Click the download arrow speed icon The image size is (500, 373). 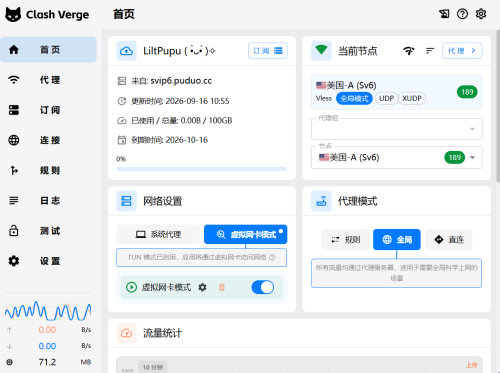click(x=9, y=346)
